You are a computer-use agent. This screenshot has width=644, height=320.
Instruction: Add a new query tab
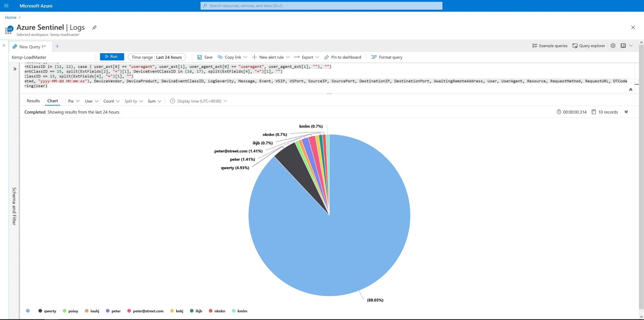pos(57,46)
